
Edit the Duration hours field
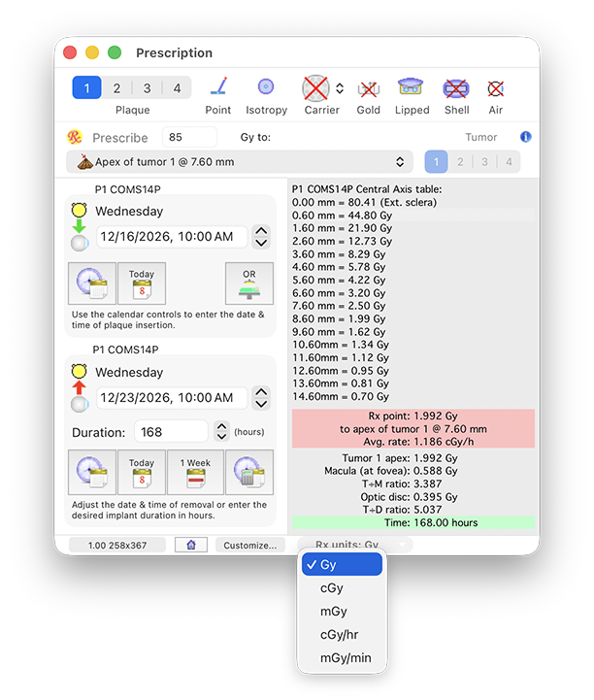point(172,432)
